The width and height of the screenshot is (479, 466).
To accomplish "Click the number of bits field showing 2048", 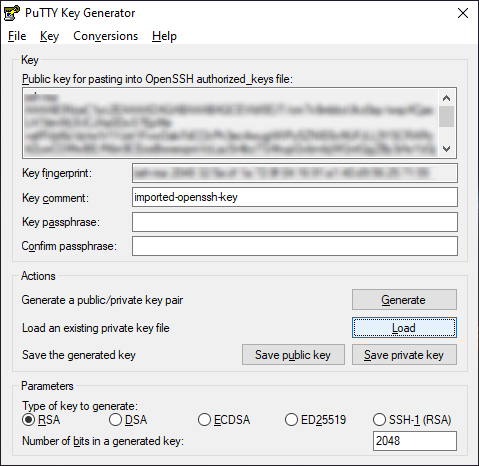I will [415, 441].
